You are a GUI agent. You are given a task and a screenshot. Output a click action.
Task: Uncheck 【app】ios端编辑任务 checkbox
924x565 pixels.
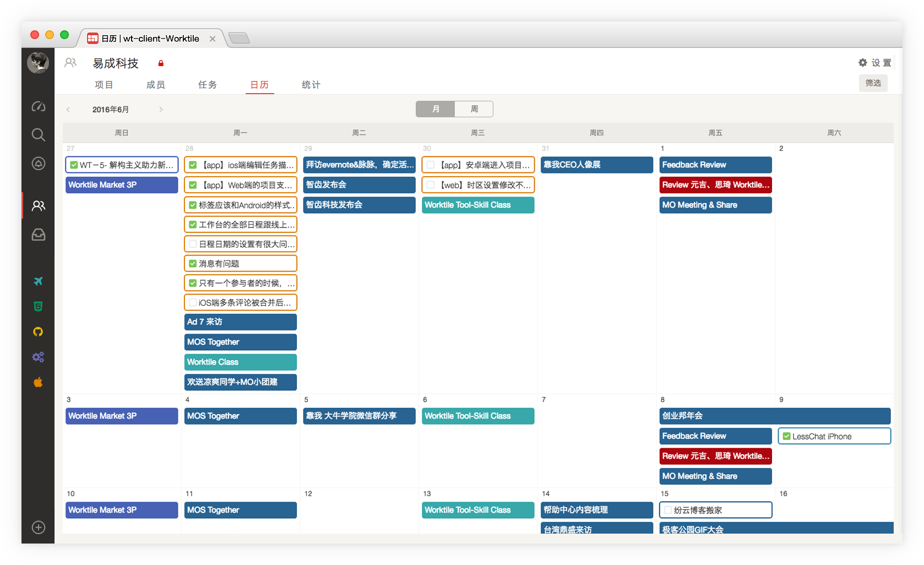click(193, 165)
